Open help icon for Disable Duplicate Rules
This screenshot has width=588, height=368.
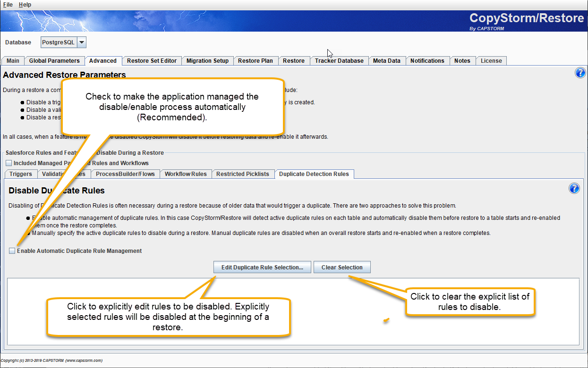[574, 188]
